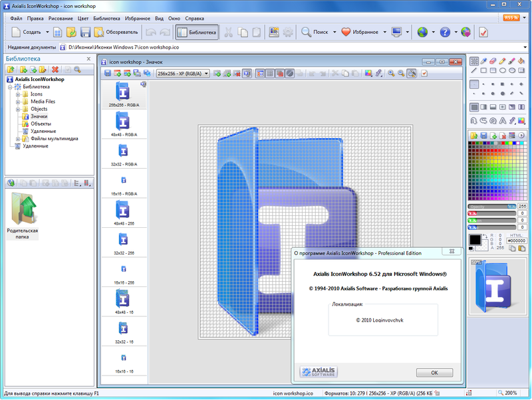Adjust the red channel slider
Screen dimensions: 532x400
[492, 213]
